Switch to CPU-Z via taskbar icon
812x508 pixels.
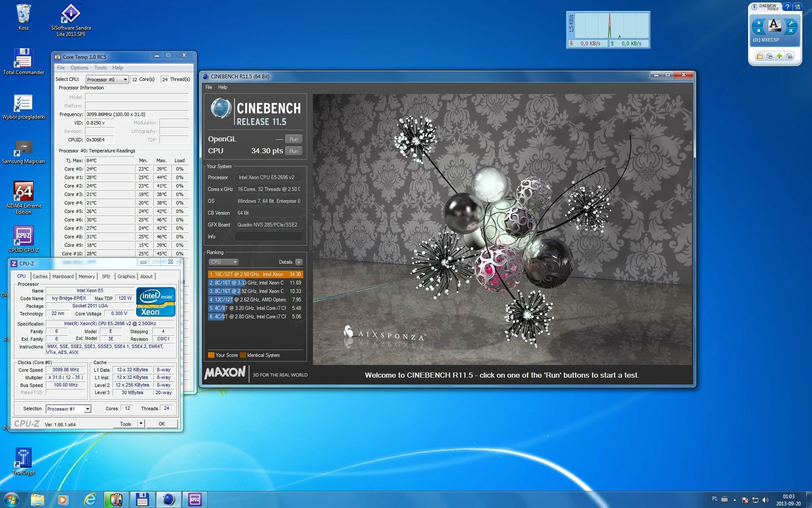pos(195,500)
